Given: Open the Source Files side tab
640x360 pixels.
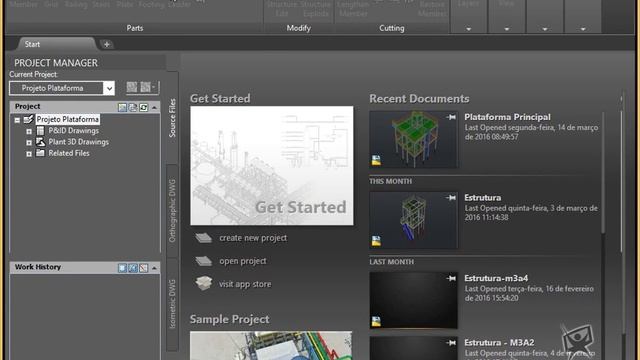Looking at the screenshot, I should (x=172, y=118).
